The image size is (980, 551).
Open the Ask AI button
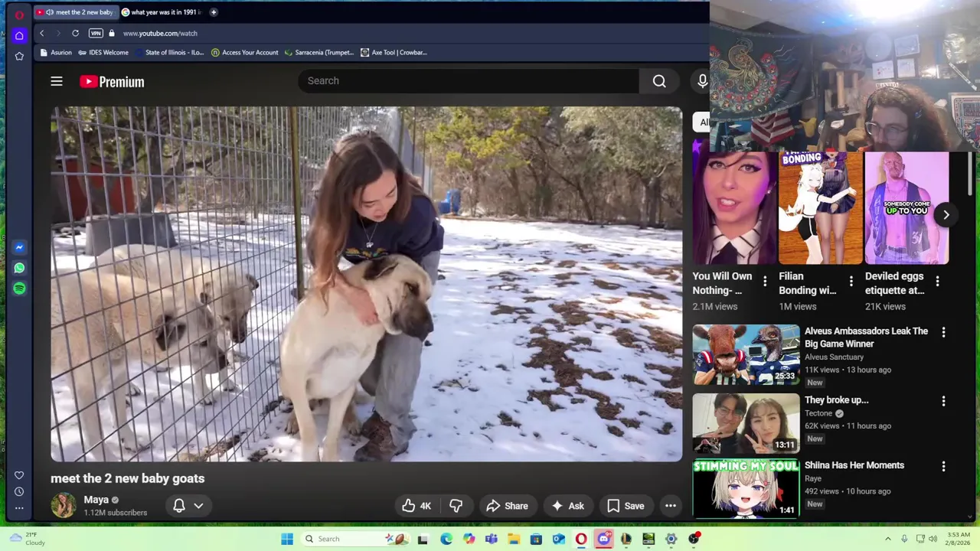click(568, 506)
